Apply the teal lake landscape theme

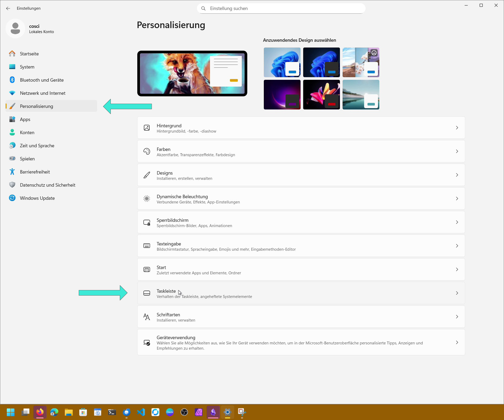pos(361,95)
